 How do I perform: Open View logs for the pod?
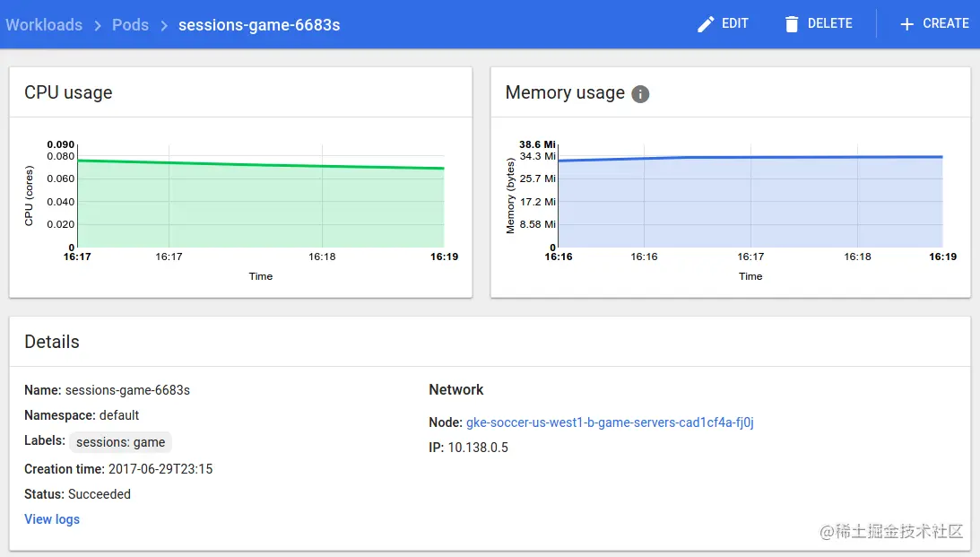[x=51, y=519]
